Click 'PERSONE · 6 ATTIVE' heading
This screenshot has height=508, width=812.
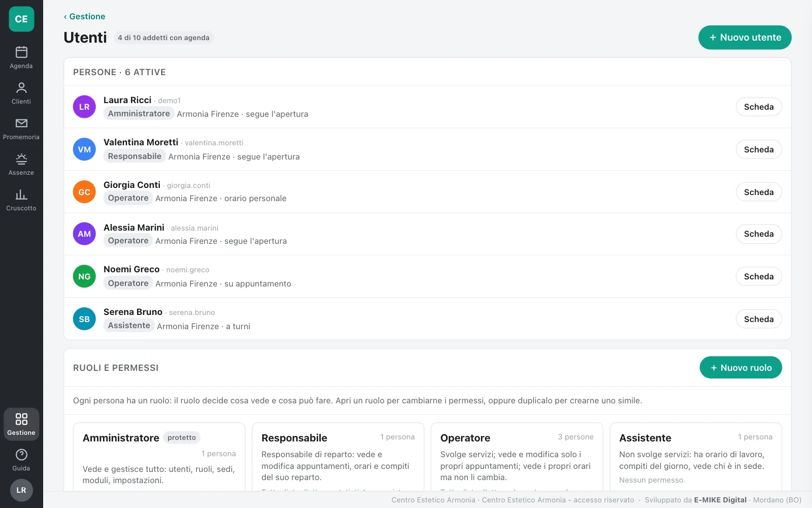coord(119,72)
